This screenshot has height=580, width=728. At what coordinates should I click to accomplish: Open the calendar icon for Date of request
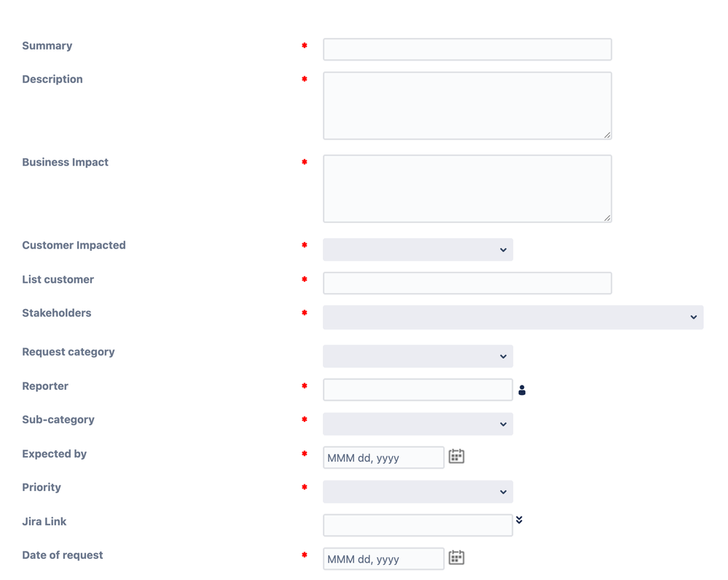456,557
